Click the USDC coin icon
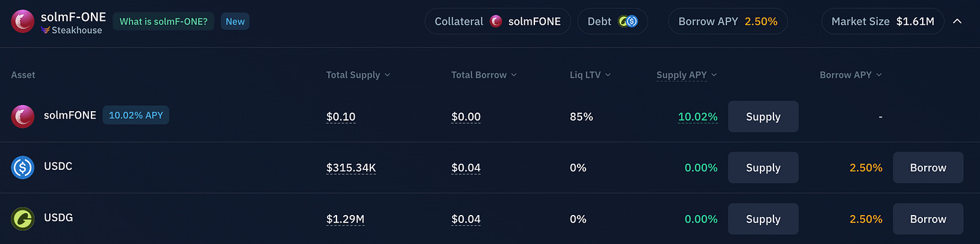980x244 pixels. (x=23, y=167)
